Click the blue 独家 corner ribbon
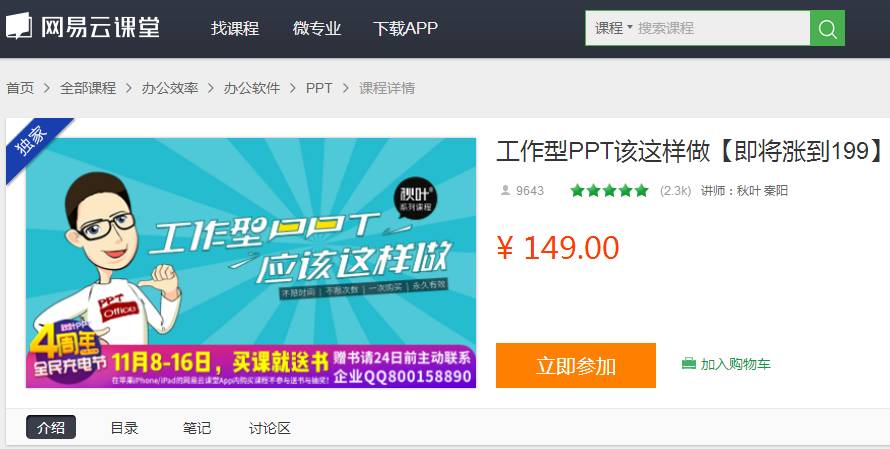 tap(34, 145)
